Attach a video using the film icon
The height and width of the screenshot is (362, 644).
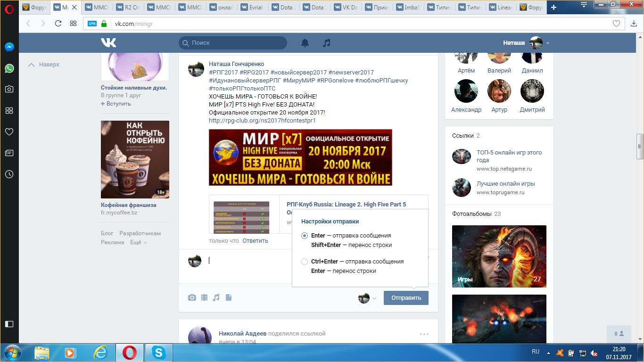[204, 297]
